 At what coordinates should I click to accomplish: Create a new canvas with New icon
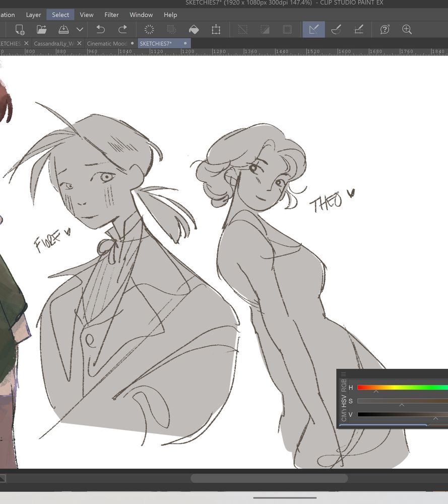point(20,30)
